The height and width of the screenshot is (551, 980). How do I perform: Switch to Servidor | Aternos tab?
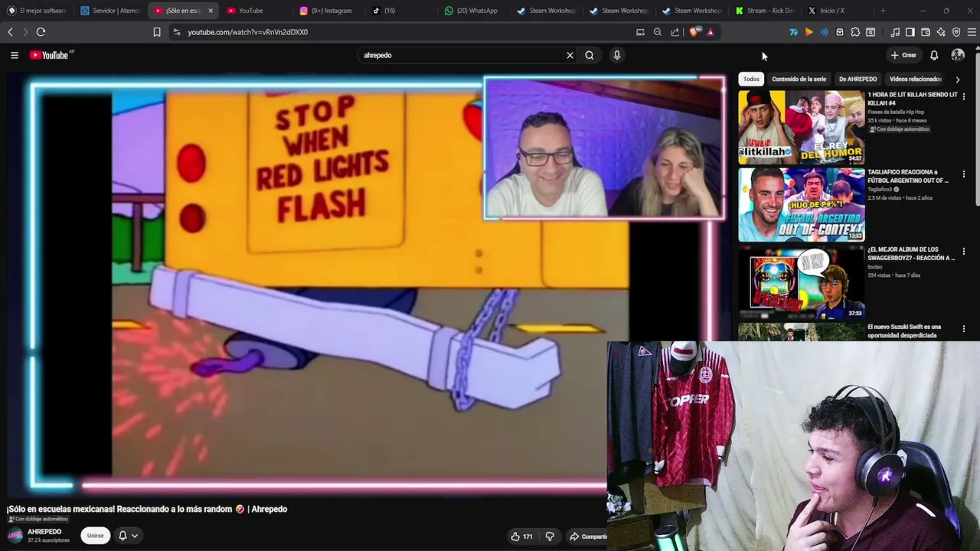coord(110,11)
